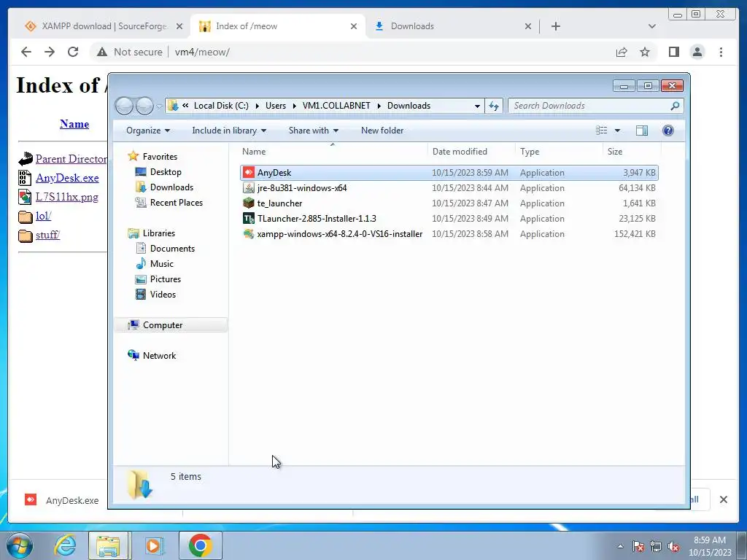
Task: Expand the address bar history dropdown
Action: click(x=477, y=106)
